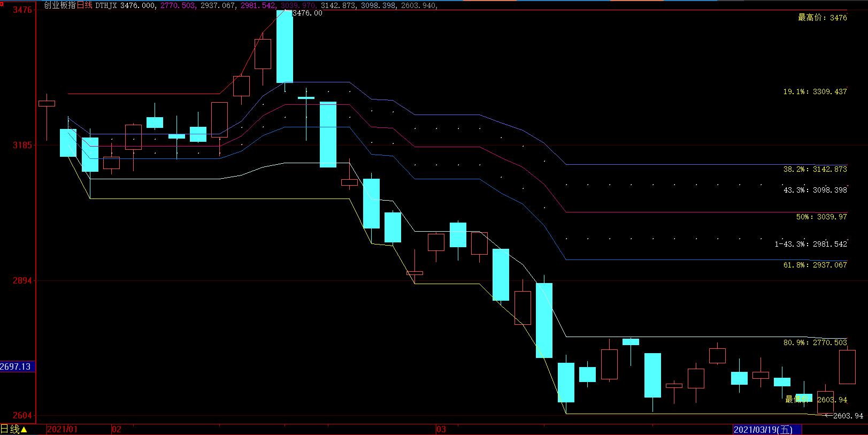Click header value 2937.067

(x=218, y=5)
